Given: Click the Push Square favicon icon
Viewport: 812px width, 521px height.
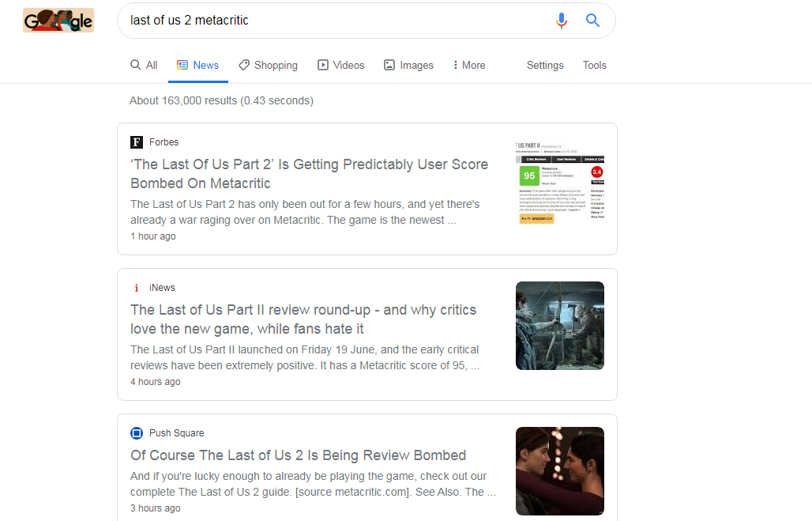Looking at the screenshot, I should coord(136,433).
